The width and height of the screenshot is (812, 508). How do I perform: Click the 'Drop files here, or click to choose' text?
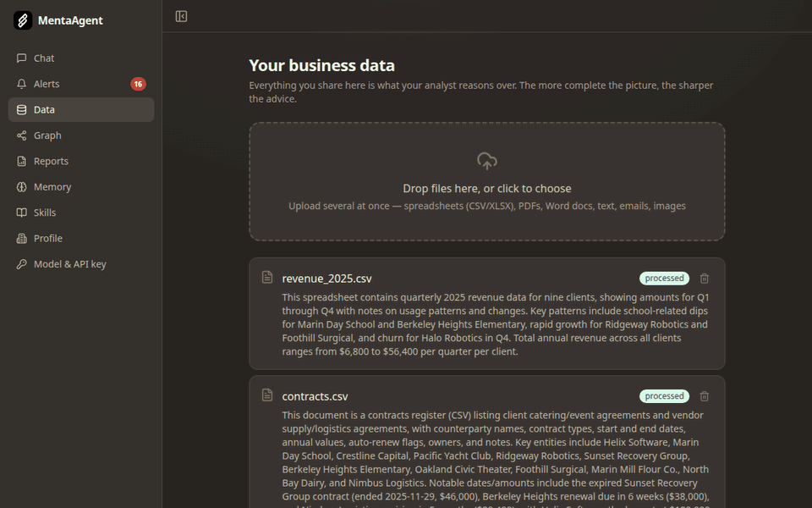tap(487, 189)
